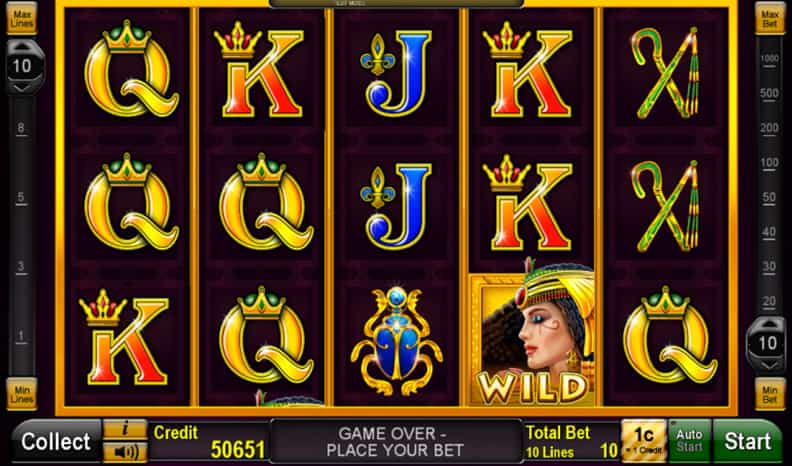792x466 pixels.
Task: Set the bet slider to 100
Action: tap(769, 163)
